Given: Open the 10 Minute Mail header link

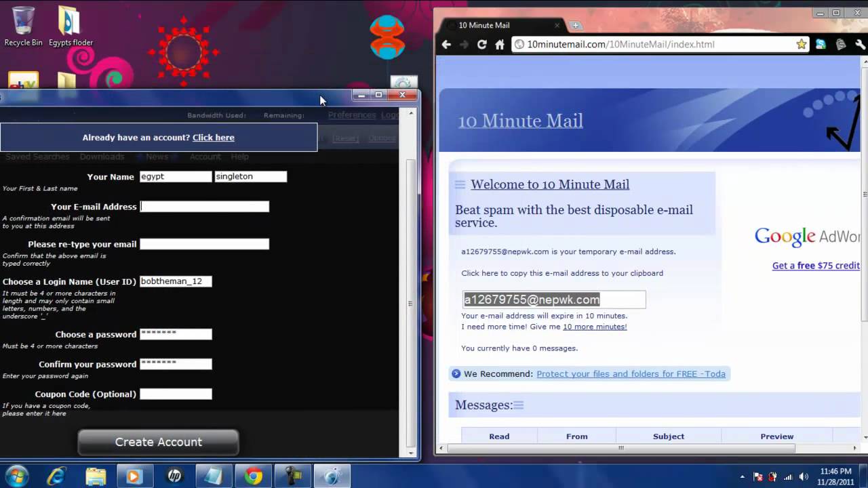Looking at the screenshot, I should [x=520, y=121].
